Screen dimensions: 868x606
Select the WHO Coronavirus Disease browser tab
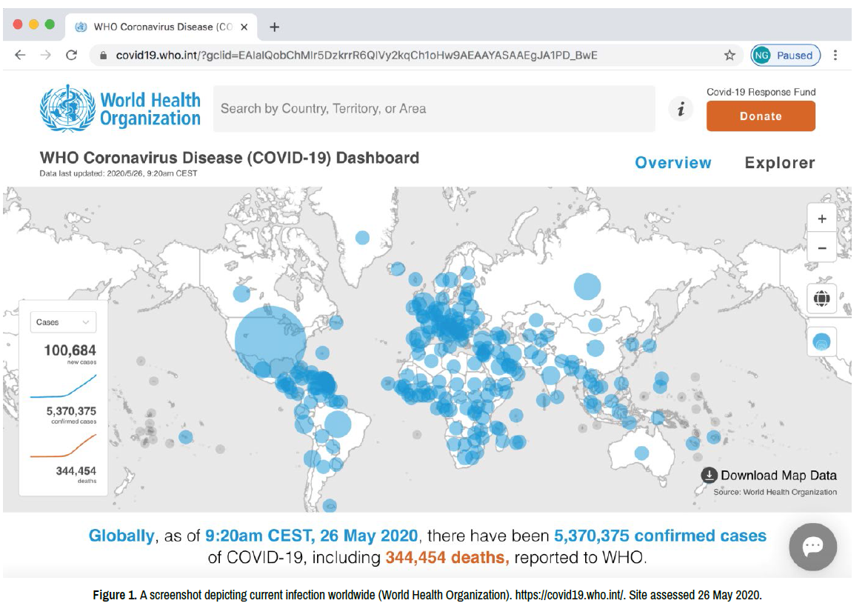[161, 27]
